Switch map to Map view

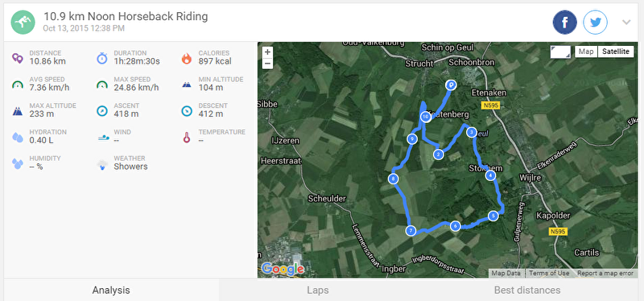tap(586, 52)
